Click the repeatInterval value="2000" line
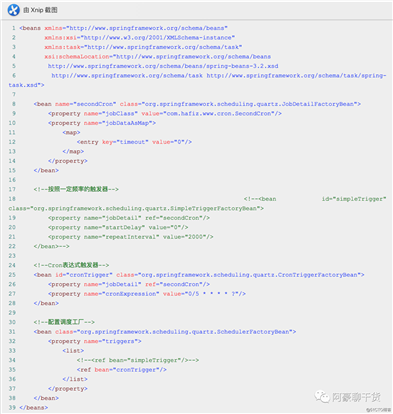 pyautogui.click(x=131, y=237)
